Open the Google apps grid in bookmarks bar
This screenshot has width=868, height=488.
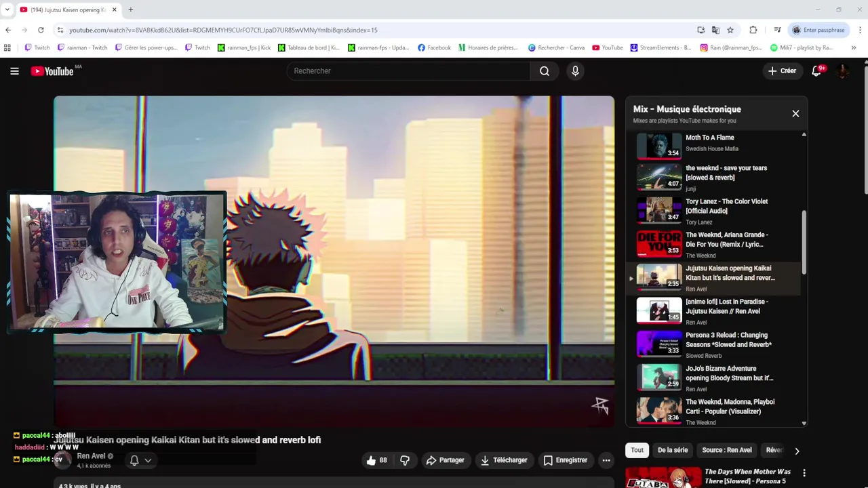[x=7, y=47]
